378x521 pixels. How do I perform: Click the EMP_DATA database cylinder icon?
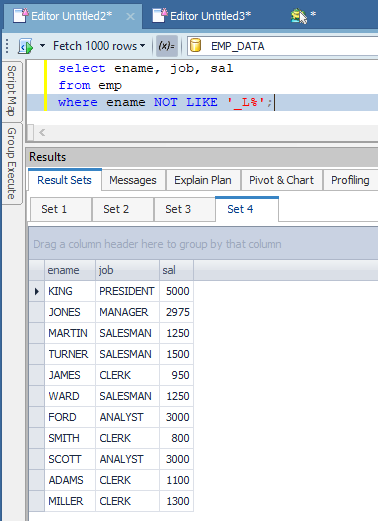tap(196, 46)
